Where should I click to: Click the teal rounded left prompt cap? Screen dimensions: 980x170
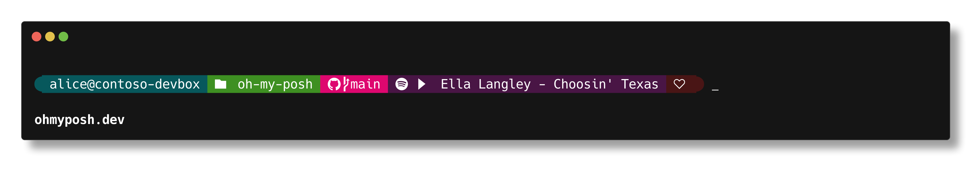coord(38,84)
